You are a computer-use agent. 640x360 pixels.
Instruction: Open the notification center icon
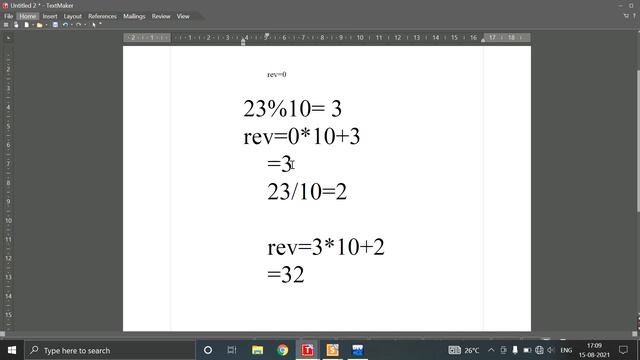pyautogui.click(x=623, y=350)
